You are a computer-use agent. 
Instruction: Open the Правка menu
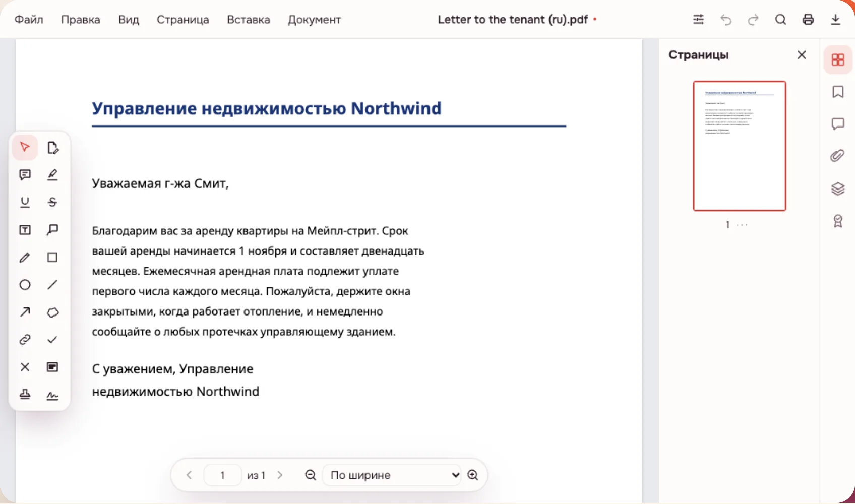(81, 20)
